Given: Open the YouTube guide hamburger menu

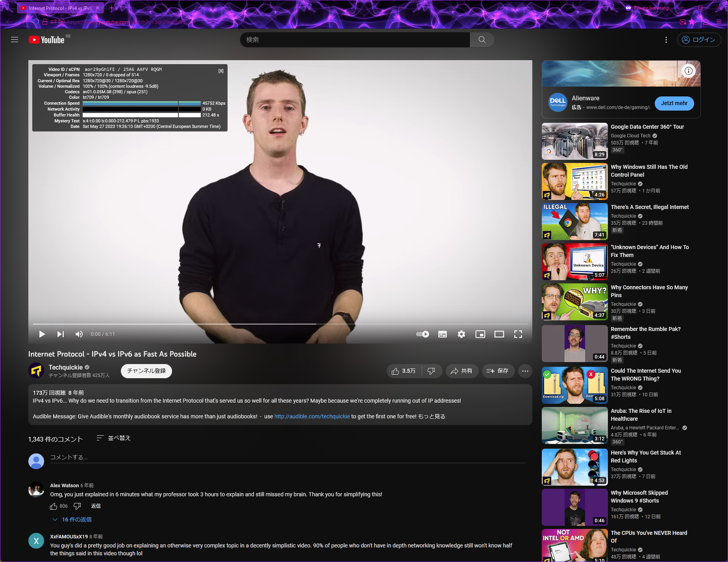Looking at the screenshot, I should [15, 40].
